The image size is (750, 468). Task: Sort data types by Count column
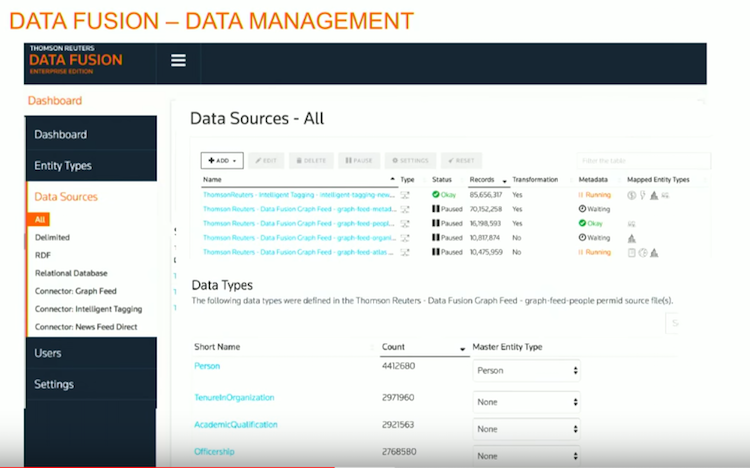coord(424,347)
